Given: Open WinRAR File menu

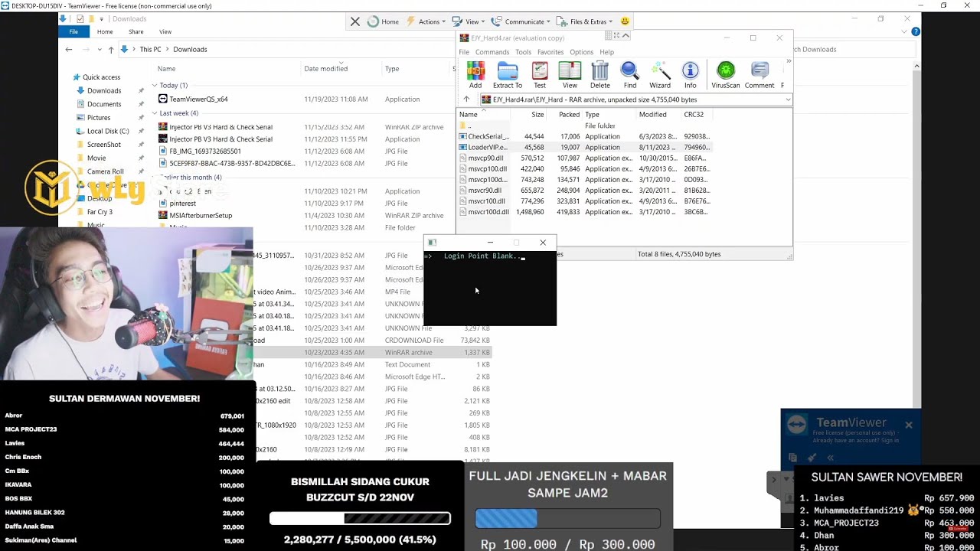Looking at the screenshot, I should tap(464, 52).
